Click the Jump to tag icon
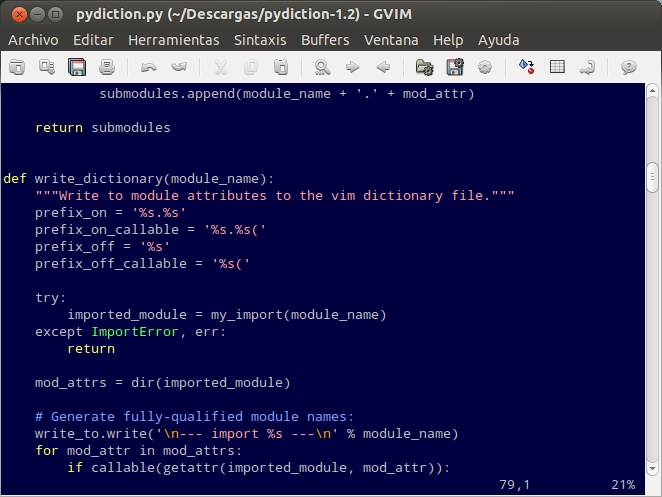The width and height of the screenshot is (662, 497). pyautogui.click(x=587, y=67)
